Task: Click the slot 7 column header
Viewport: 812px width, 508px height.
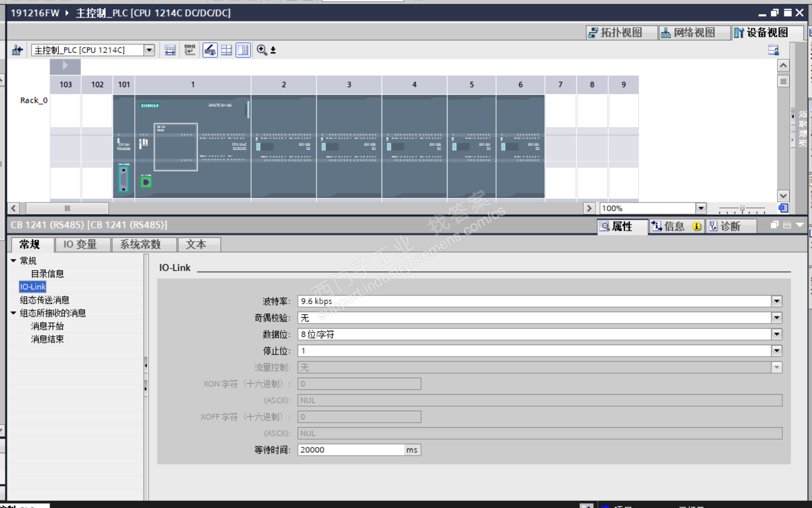Action: (x=560, y=85)
